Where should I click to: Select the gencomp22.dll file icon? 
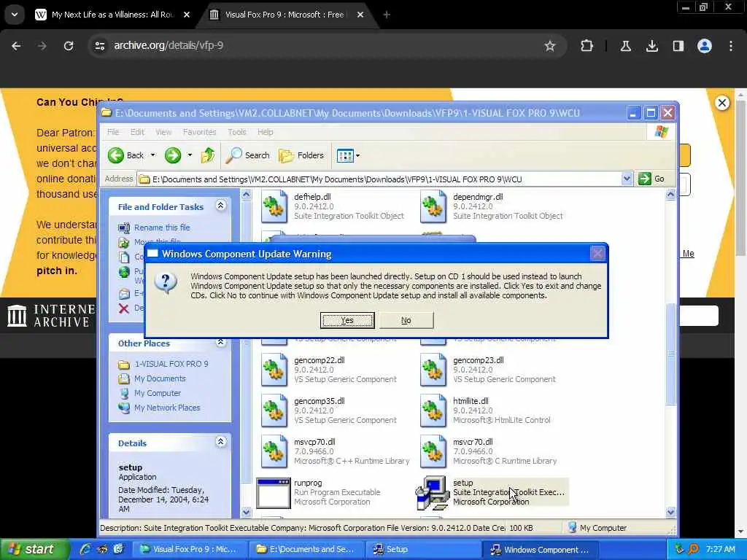coord(274,370)
